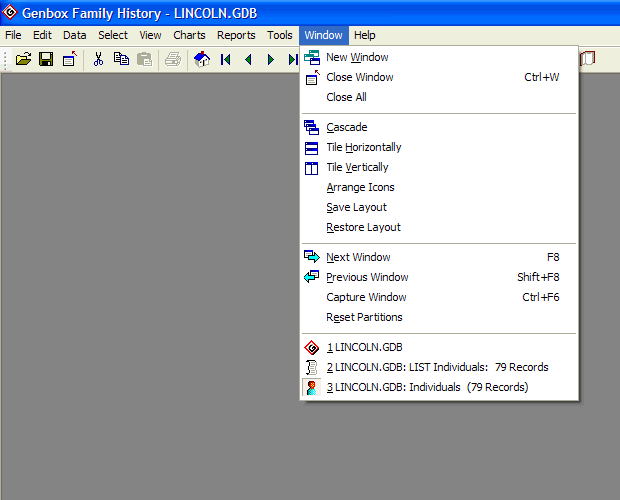Click the Cut scissors icon

click(98, 59)
